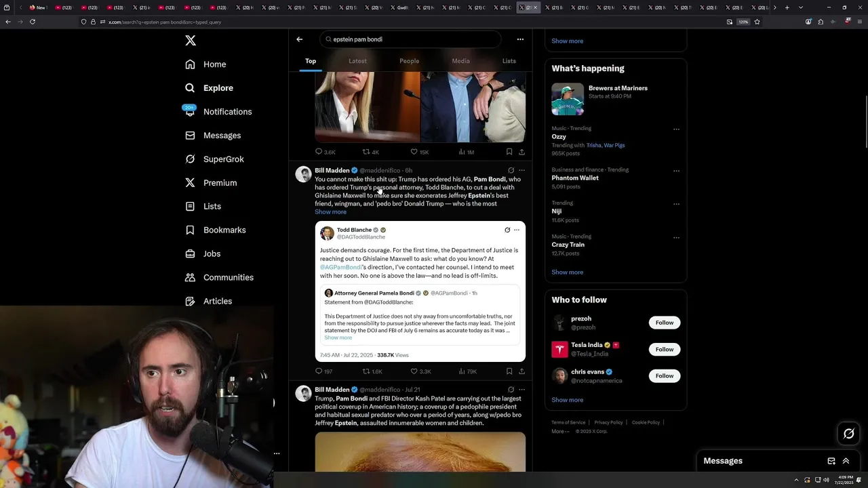This screenshot has height=488, width=868.
Task: Expand quoted Pamela Bondi statement Show more
Action: coord(338,338)
